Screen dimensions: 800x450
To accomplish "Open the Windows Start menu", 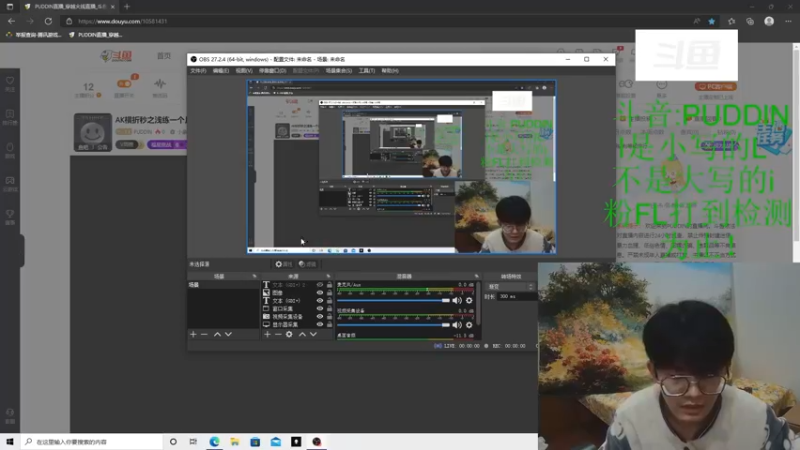I will [x=10, y=442].
